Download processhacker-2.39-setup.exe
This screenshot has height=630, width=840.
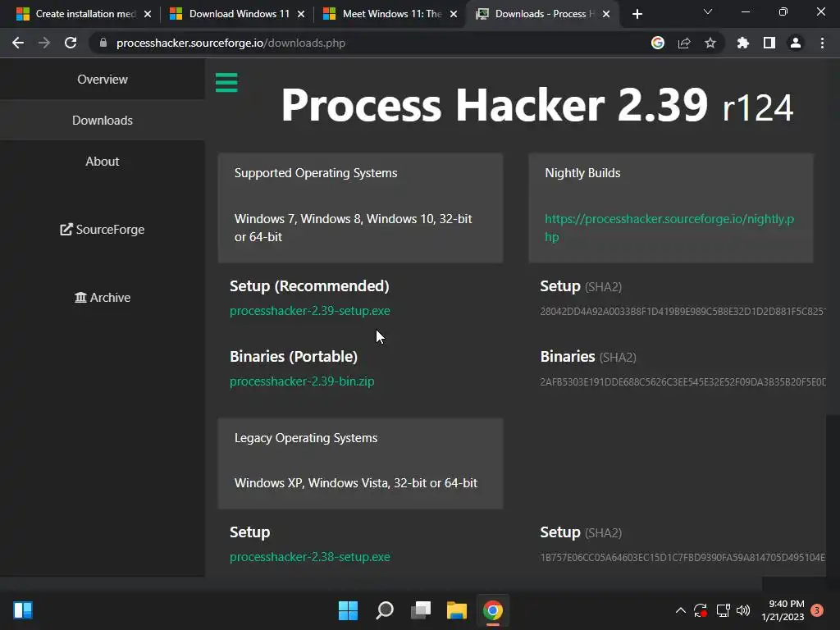[309, 311]
